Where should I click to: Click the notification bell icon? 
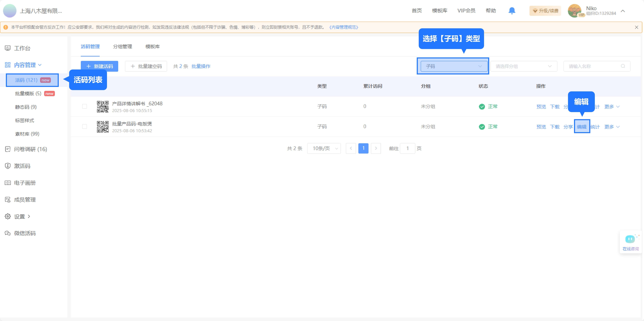(x=512, y=11)
